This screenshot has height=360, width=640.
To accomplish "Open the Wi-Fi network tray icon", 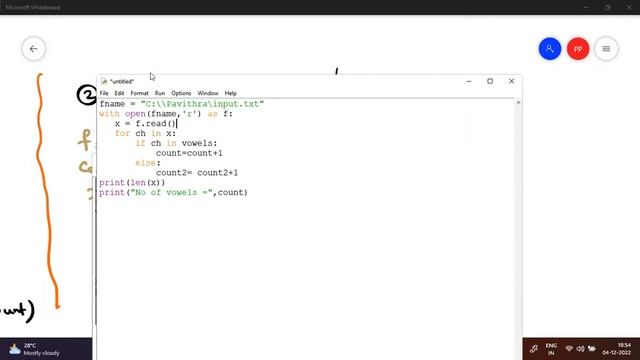I will point(569,349).
